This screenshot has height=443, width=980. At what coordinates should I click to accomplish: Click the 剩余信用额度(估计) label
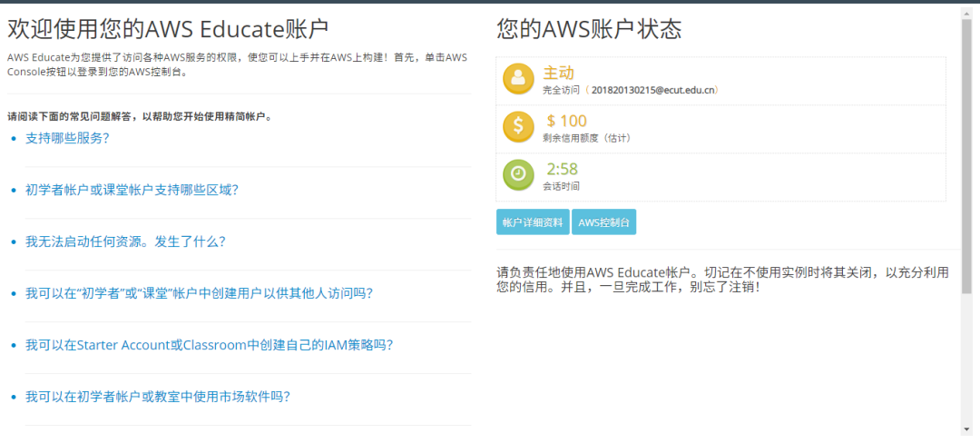(587, 138)
